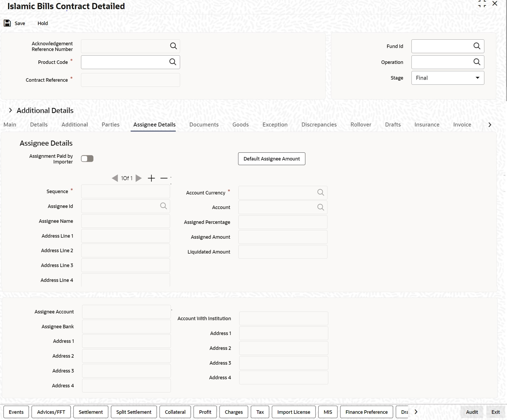This screenshot has height=420, width=507.
Task: Focus the Assignee Account field
Action: [x=126, y=312]
